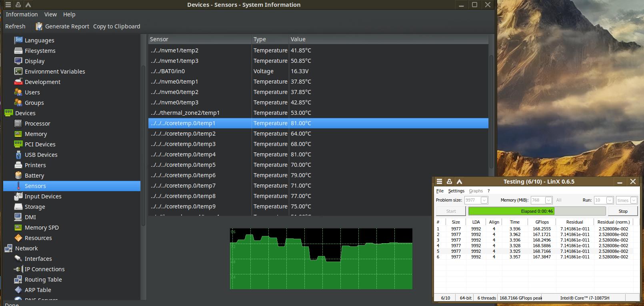Expand the Memory (MiB) dropdown

(x=548, y=200)
